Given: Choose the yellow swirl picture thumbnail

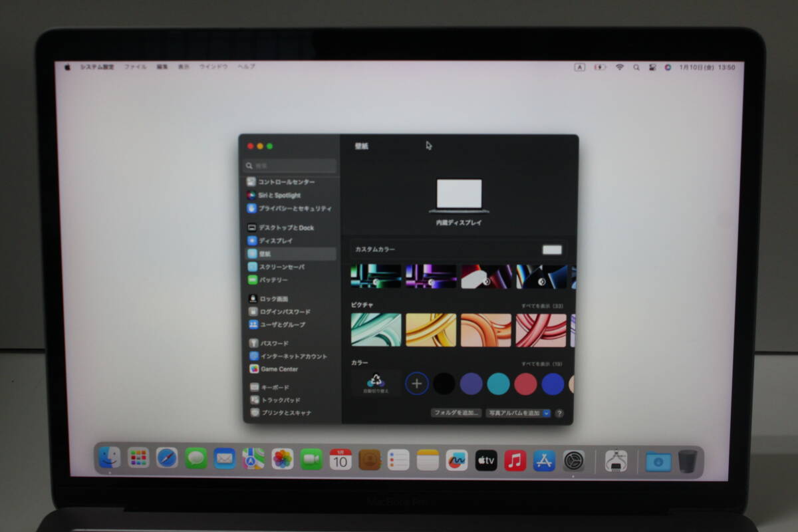Looking at the screenshot, I should coord(431,330).
